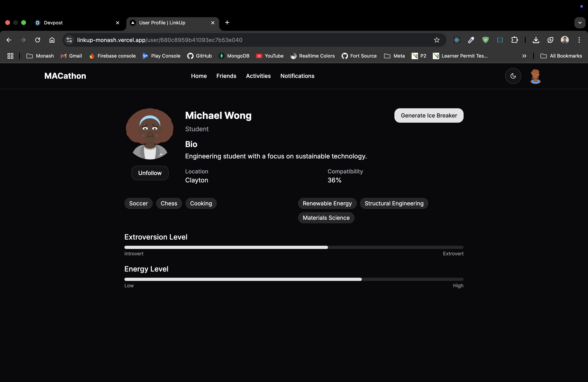Click the eyedropper color picker extension
588x382 pixels.
(471, 40)
